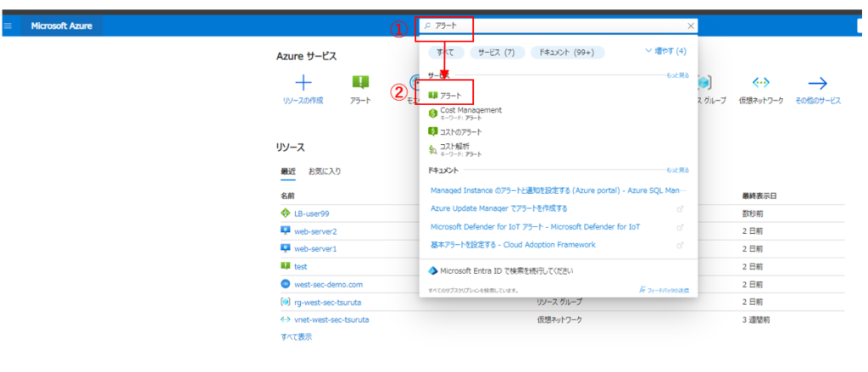Open the west-sec-demo.com resource
This screenshot has width=868, height=372.
pyautogui.click(x=329, y=285)
